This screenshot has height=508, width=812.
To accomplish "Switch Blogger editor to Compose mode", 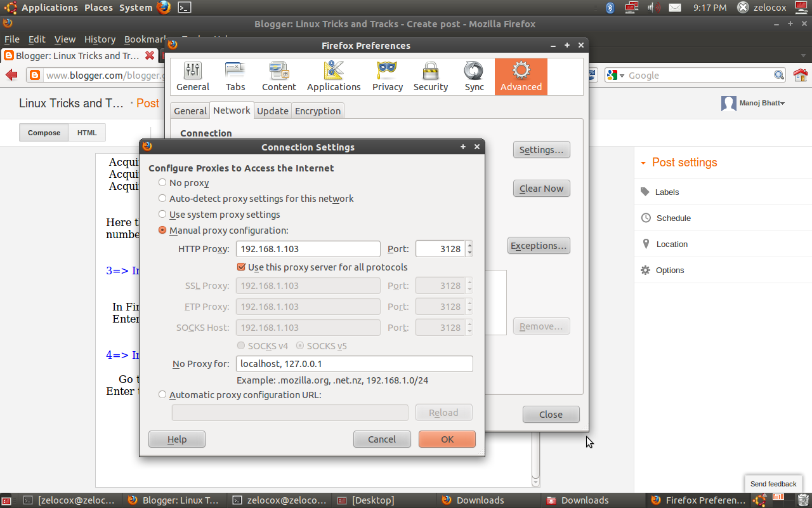I will click(44, 133).
